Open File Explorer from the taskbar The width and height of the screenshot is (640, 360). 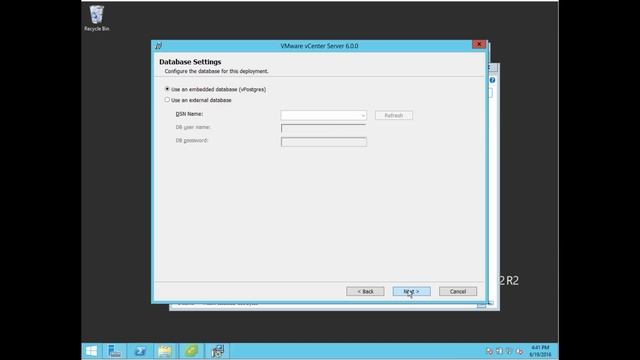[x=165, y=351]
